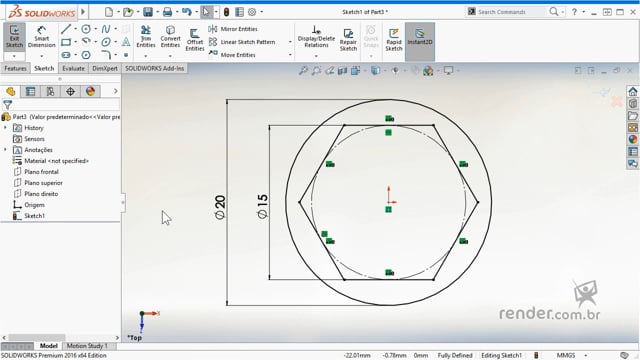Open the Exit Sketch dropdown arrow
Viewport: 640px width, 360px height.
(x=14, y=56)
